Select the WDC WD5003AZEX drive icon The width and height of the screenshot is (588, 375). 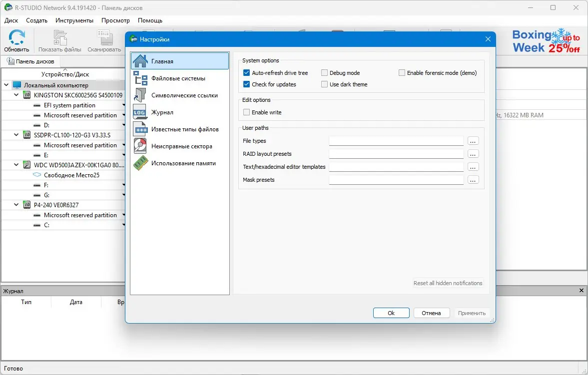click(x=27, y=165)
